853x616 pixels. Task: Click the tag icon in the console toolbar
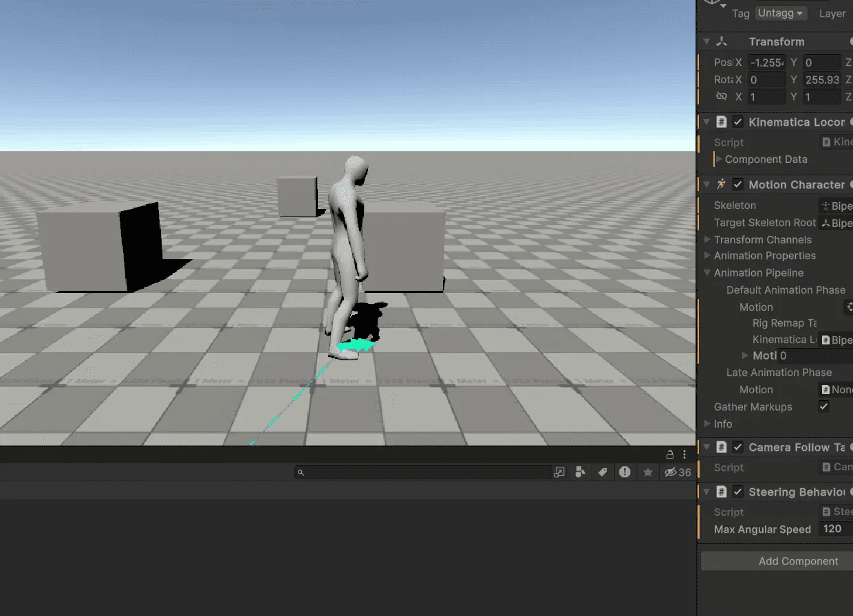pos(603,472)
